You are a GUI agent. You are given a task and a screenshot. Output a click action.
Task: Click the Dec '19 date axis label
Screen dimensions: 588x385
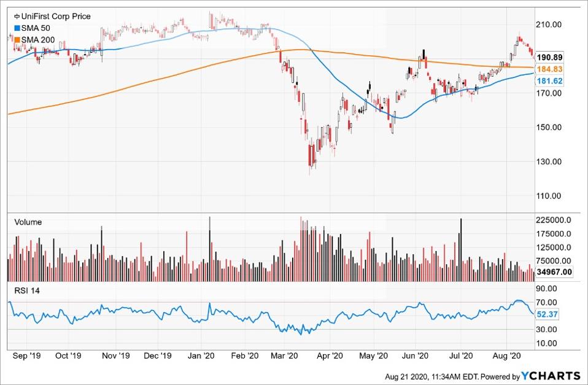click(158, 356)
